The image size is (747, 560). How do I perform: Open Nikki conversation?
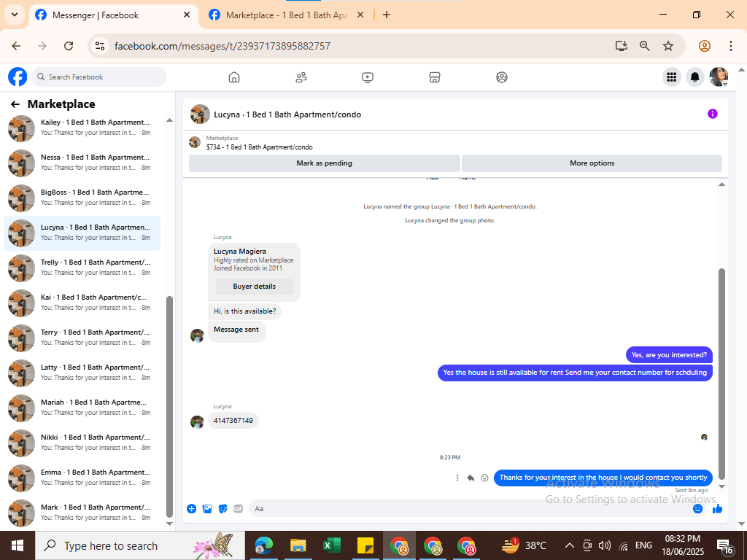(82, 443)
